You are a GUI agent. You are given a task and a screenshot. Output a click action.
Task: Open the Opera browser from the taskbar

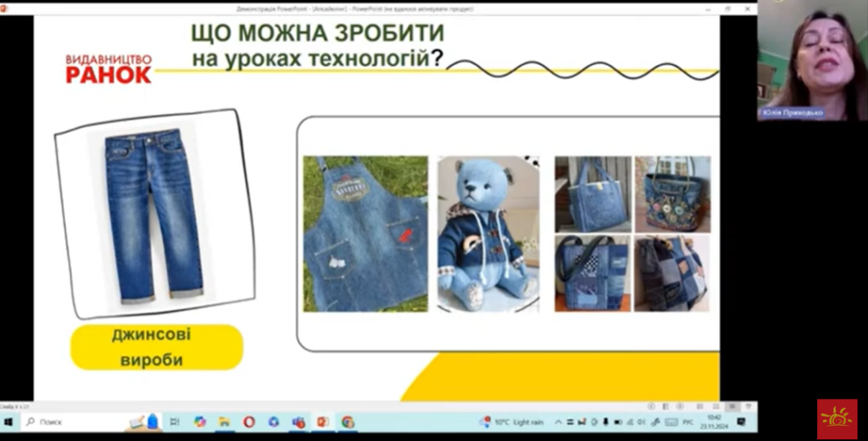(249, 421)
